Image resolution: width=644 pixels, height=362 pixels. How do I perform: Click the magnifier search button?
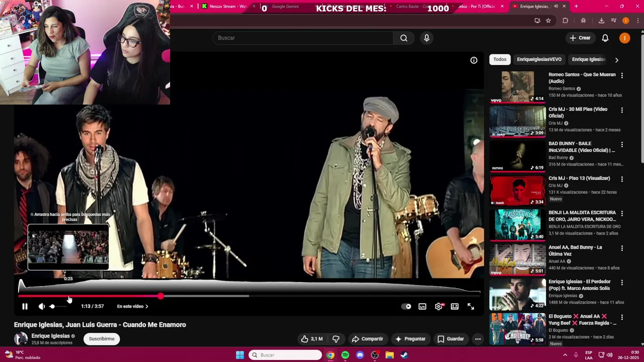click(x=404, y=38)
